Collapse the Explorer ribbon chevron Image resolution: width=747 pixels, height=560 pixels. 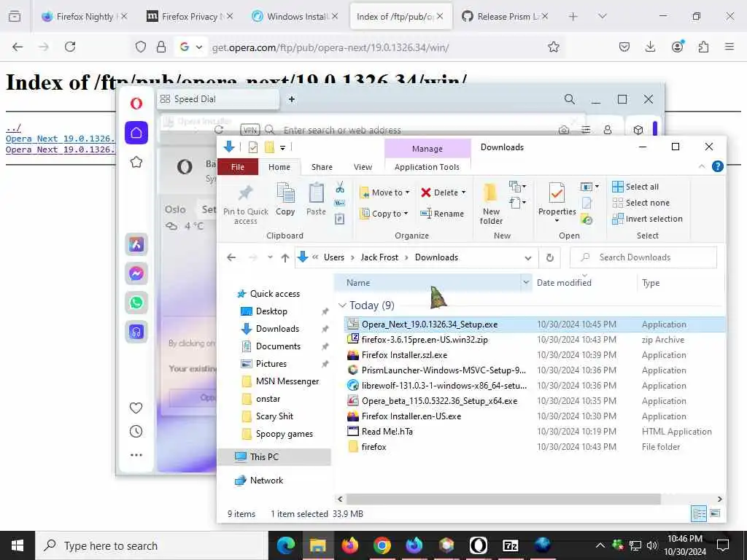(x=702, y=166)
